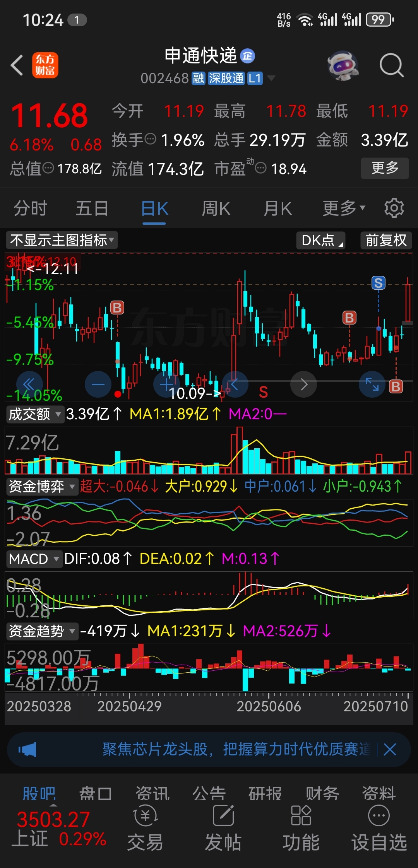The width and height of the screenshot is (418, 868).
Task: Open 不显示主图指标 indicator dropdown
Action: pos(62,240)
